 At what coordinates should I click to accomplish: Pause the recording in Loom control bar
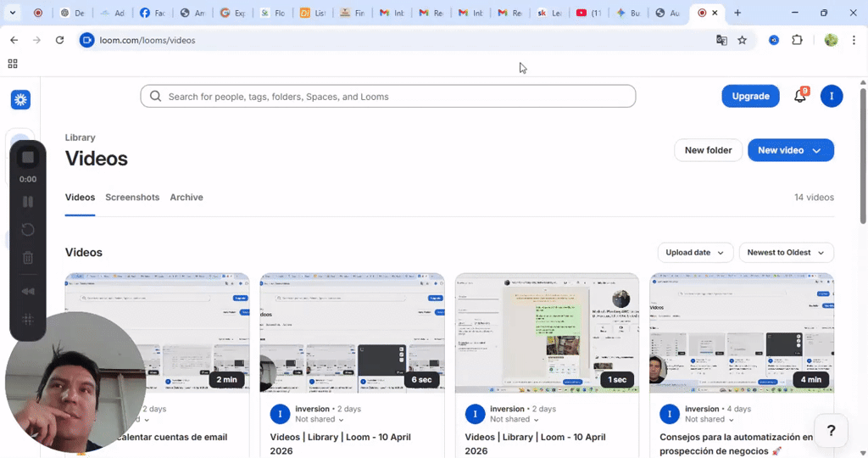point(28,202)
